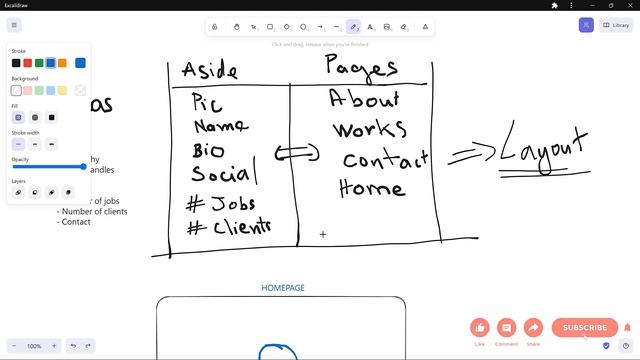Zoom out with the minus button
The width and height of the screenshot is (640, 360).
(14, 346)
